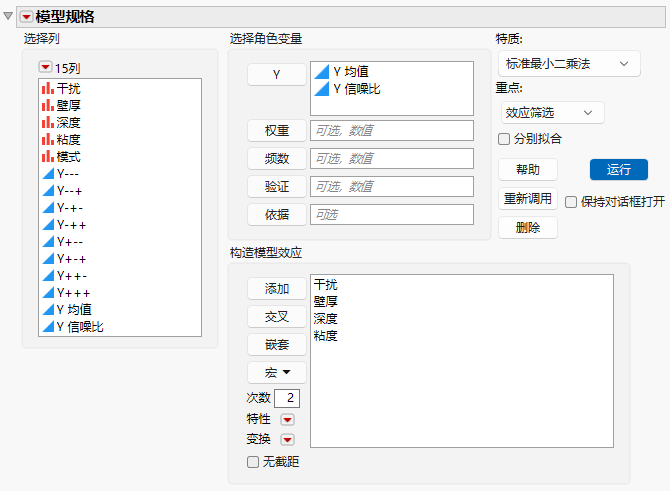Open the 特质 dropdown showing 标准最小二乘法
Image resolution: width=670 pixels, height=491 pixels.
(x=569, y=64)
